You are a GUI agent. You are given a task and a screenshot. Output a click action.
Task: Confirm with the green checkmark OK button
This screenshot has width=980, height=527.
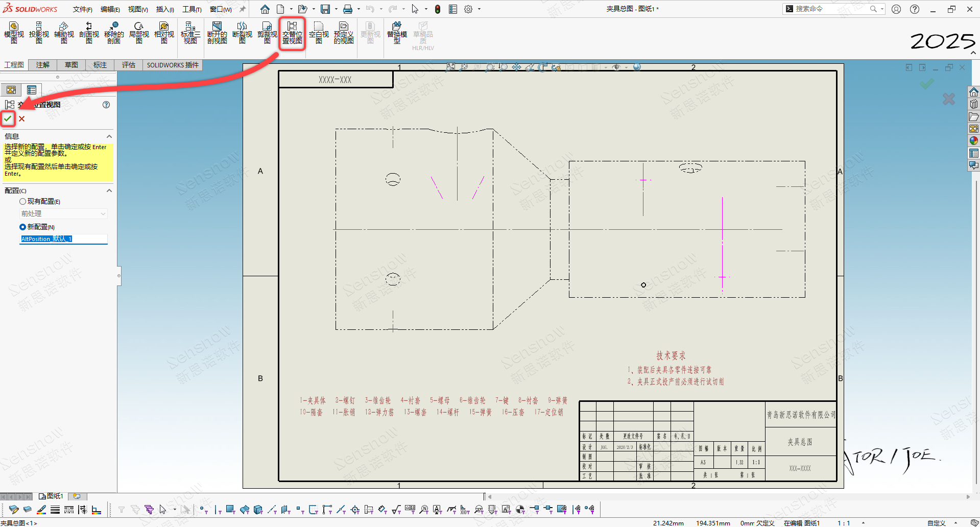8,118
